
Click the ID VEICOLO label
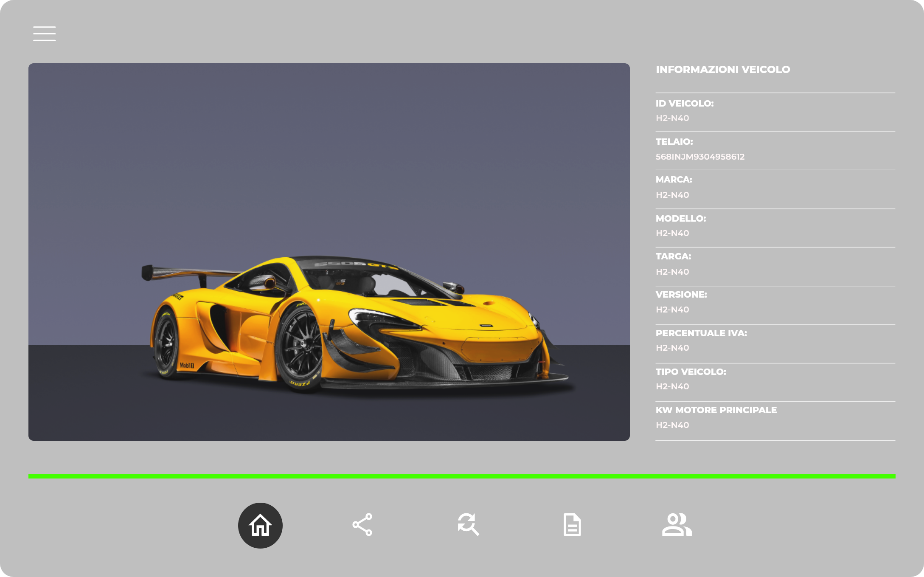(685, 103)
